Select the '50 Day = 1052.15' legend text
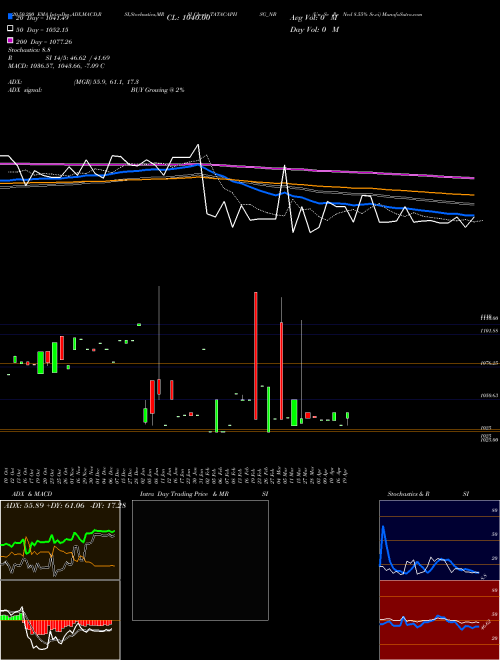The image size is (500, 660). coord(42,30)
